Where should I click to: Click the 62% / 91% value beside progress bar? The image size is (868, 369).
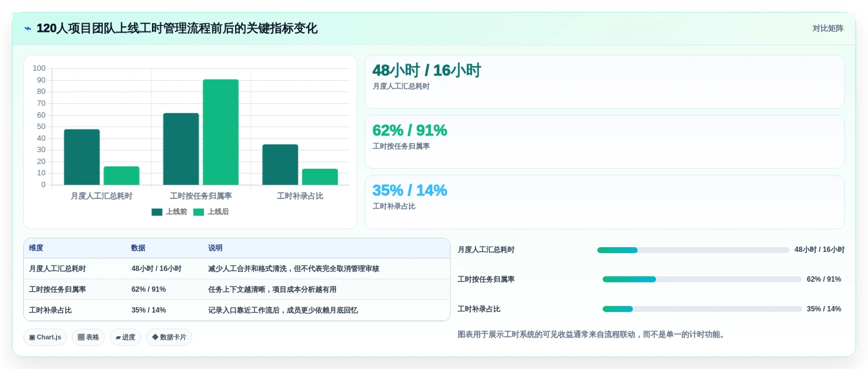click(824, 279)
